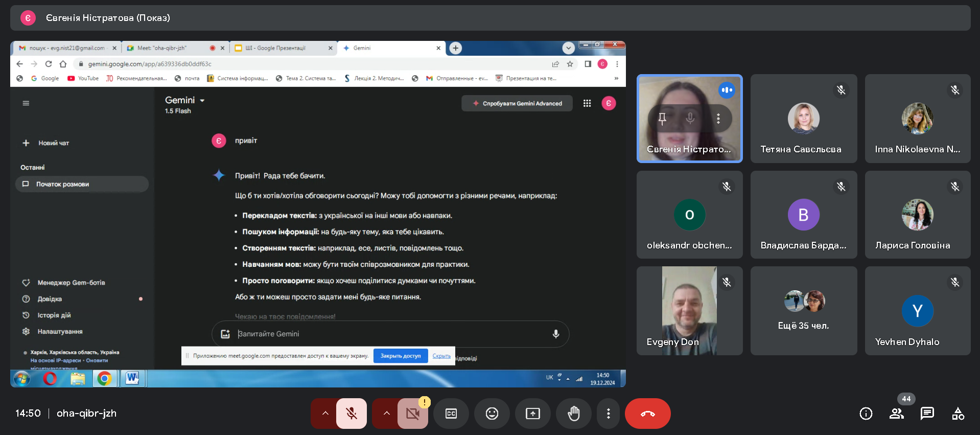Open the Google account avatar in Gemini
This screenshot has width=980, height=435.
609,103
